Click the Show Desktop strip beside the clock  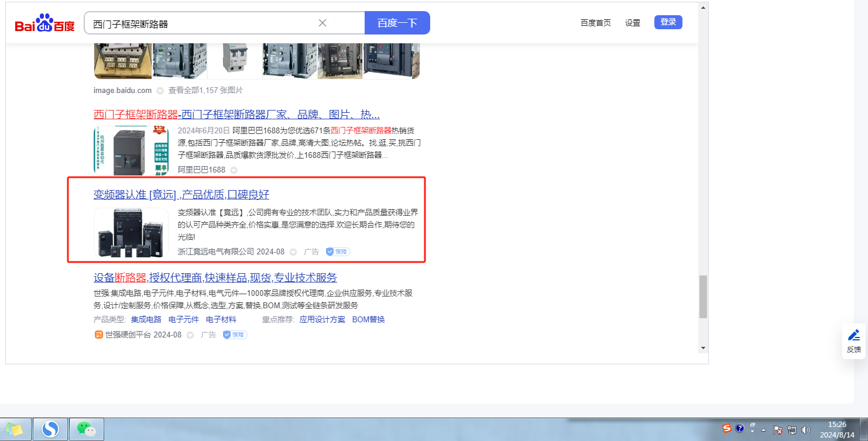pos(864,429)
